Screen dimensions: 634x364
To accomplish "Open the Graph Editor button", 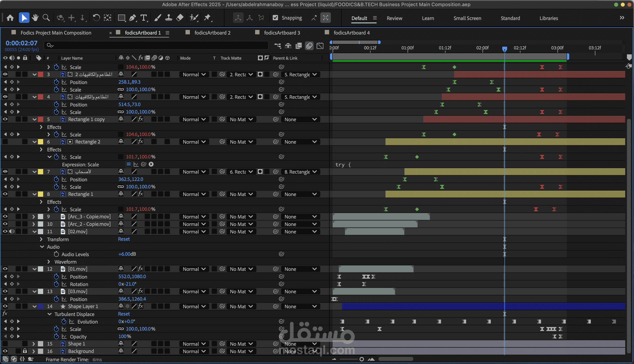I will tap(320, 46).
